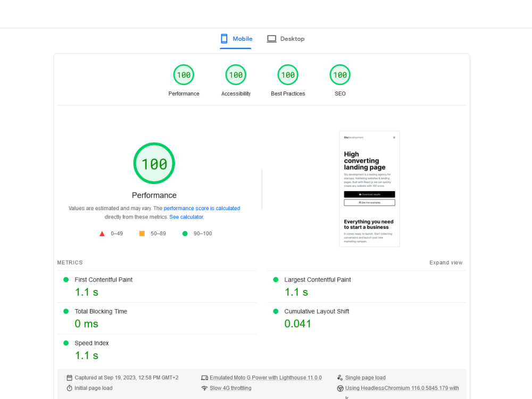Switch to the Mobile tab

click(236, 39)
